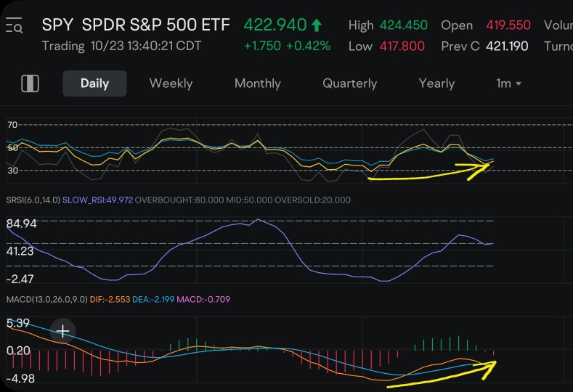573x392 pixels.
Task: Switch to the Weekly tab
Action: pos(171,83)
